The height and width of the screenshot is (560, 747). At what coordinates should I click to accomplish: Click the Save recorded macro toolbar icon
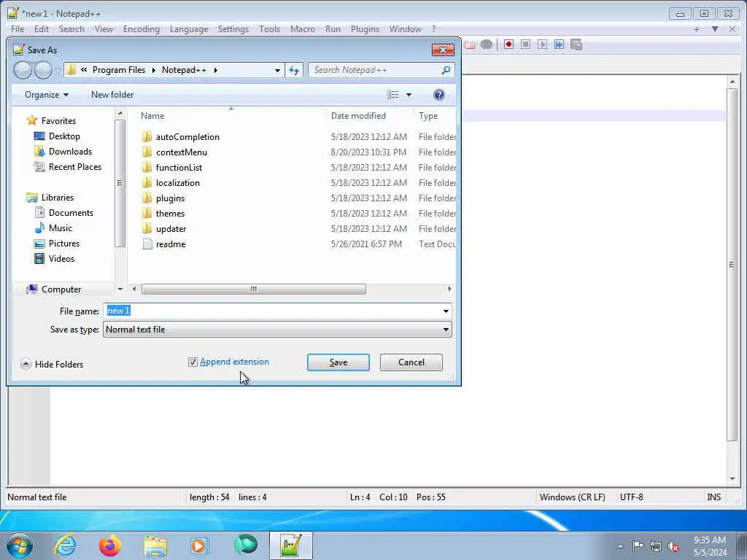(576, 44)
